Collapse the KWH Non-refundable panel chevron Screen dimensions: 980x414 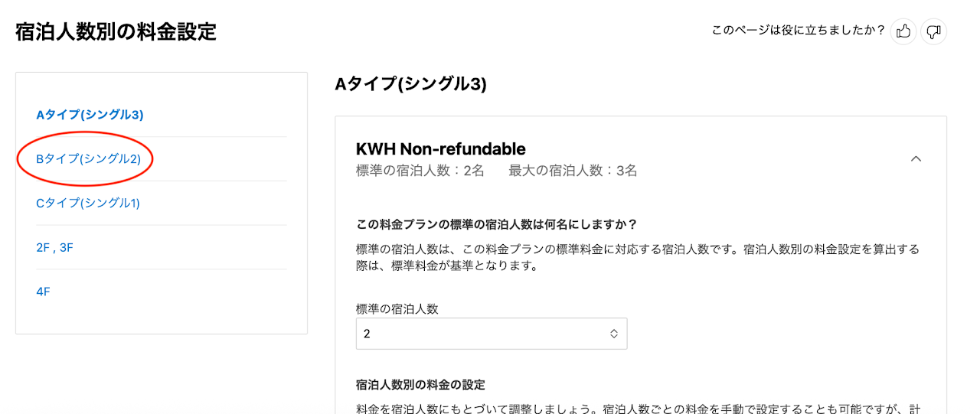point(916,159)
